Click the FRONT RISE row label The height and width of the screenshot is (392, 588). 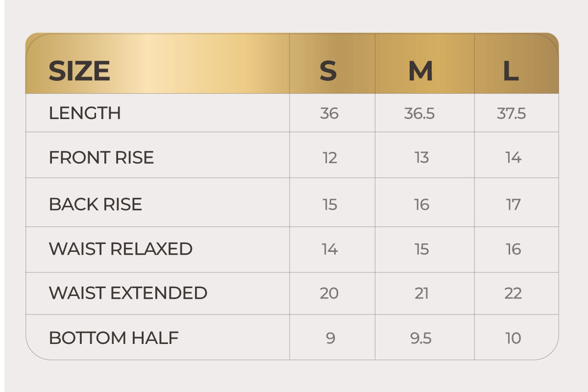pos(101,158)
